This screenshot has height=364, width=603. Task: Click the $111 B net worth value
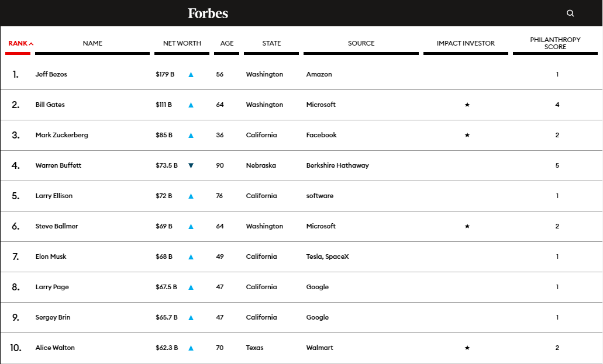click(x=164, y=105)
